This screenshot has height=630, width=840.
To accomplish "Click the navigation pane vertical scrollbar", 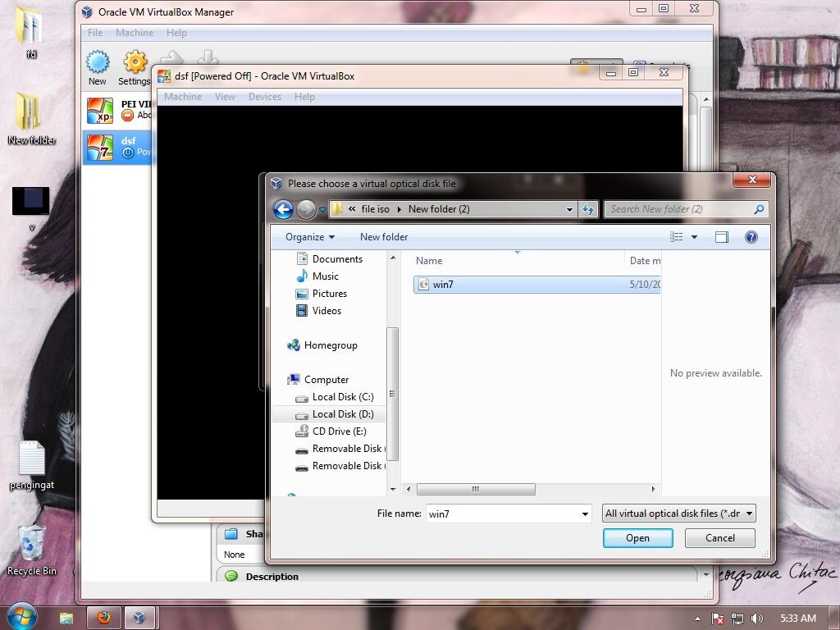I will coord(393,394).
